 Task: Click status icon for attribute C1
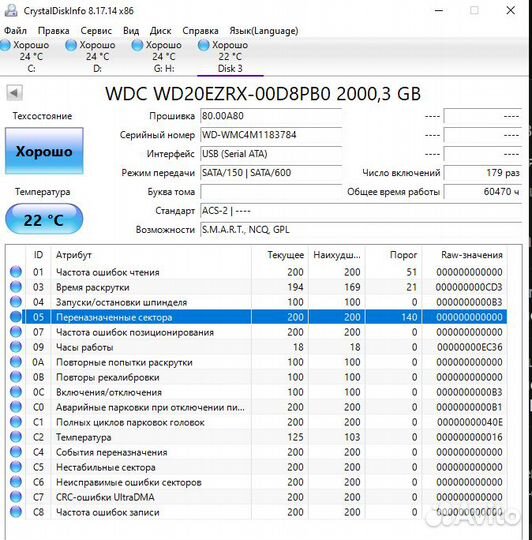(16, 422)
